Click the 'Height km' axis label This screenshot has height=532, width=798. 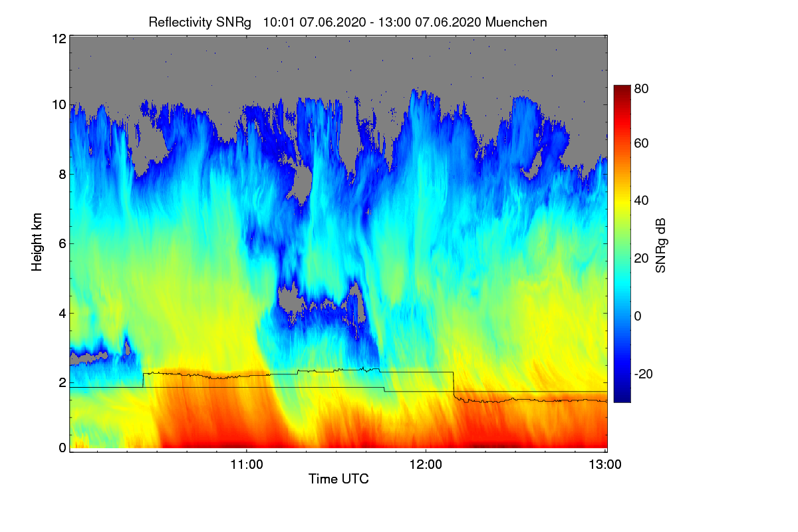(x=37, y=242)
